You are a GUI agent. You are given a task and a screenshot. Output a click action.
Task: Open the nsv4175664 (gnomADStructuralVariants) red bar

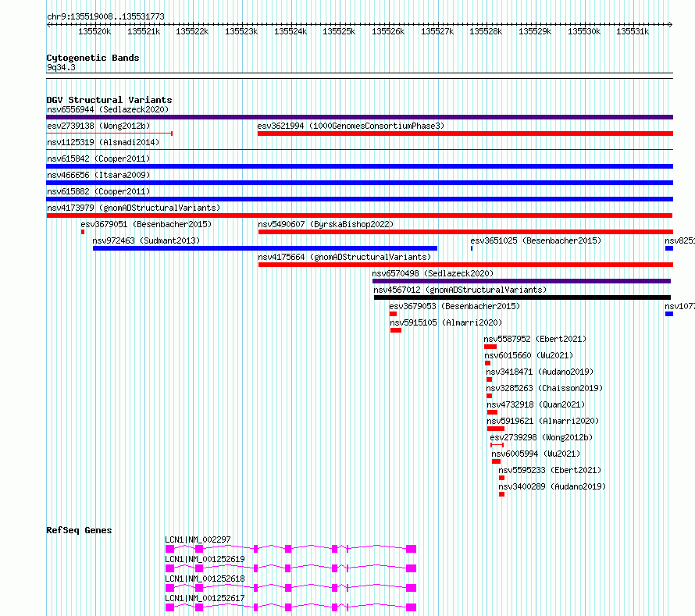[x=465, y=265]
